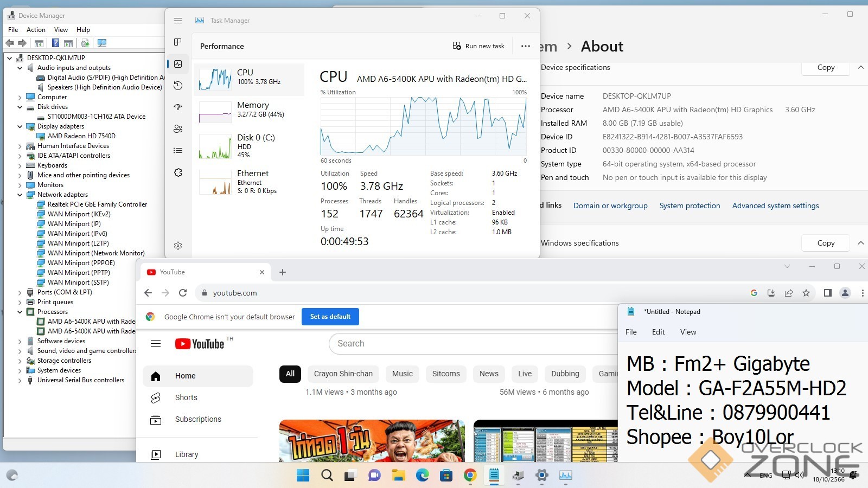Open Task Manager settings gear
The width and height of the screenshot is (868, 488).
pos(178,246)
